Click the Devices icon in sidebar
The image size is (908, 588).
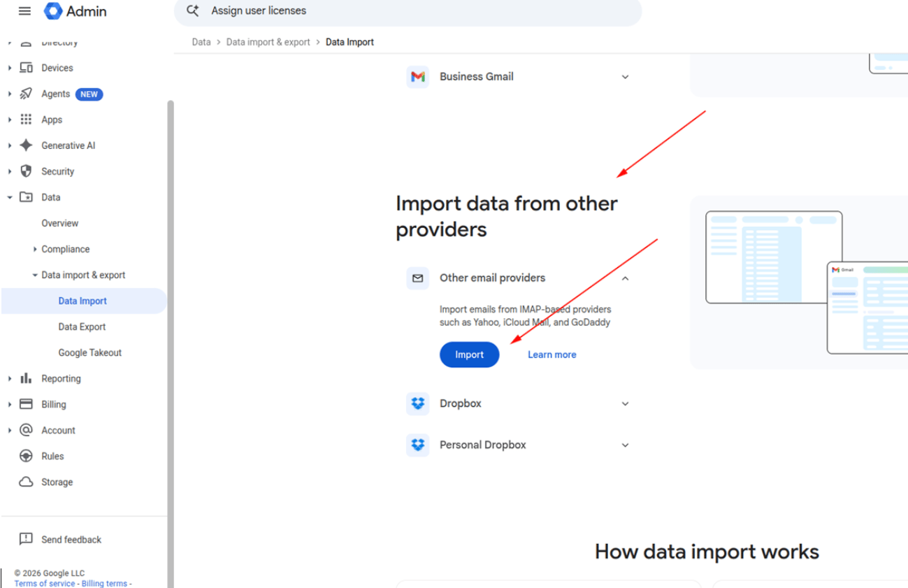(x=26, y=68)
